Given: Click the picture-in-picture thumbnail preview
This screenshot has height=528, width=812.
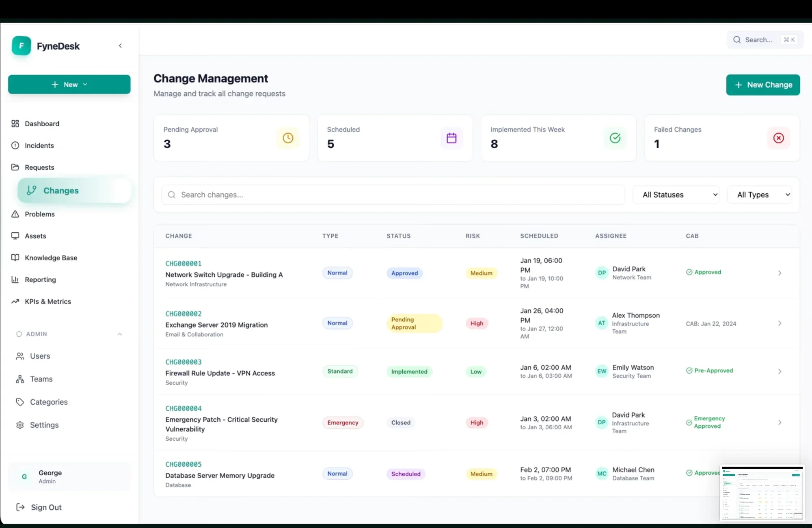Looking at the screenshot, I should tap(762, 493).
